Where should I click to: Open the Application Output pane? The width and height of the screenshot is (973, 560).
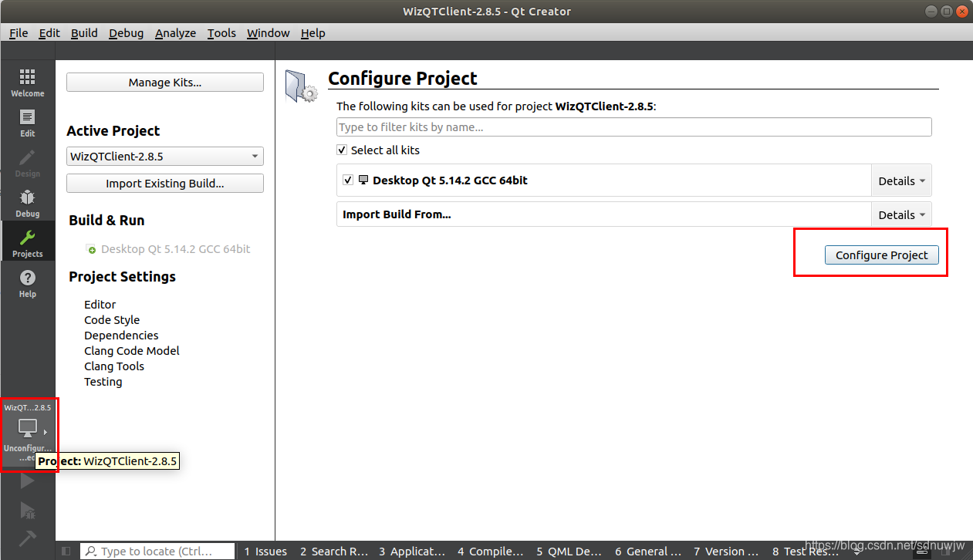412,552
